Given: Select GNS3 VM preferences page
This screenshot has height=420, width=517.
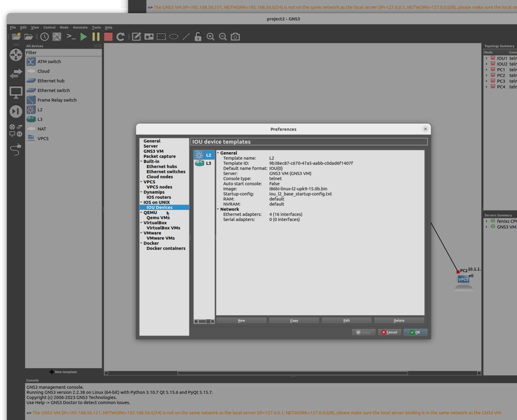Looking at the screenshot, I should tap(154, 151).
